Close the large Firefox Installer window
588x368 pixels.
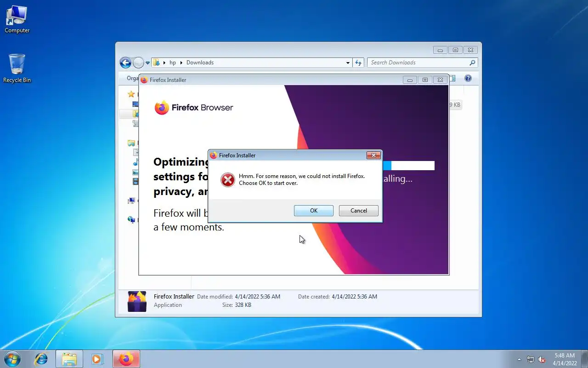[441, 80]
